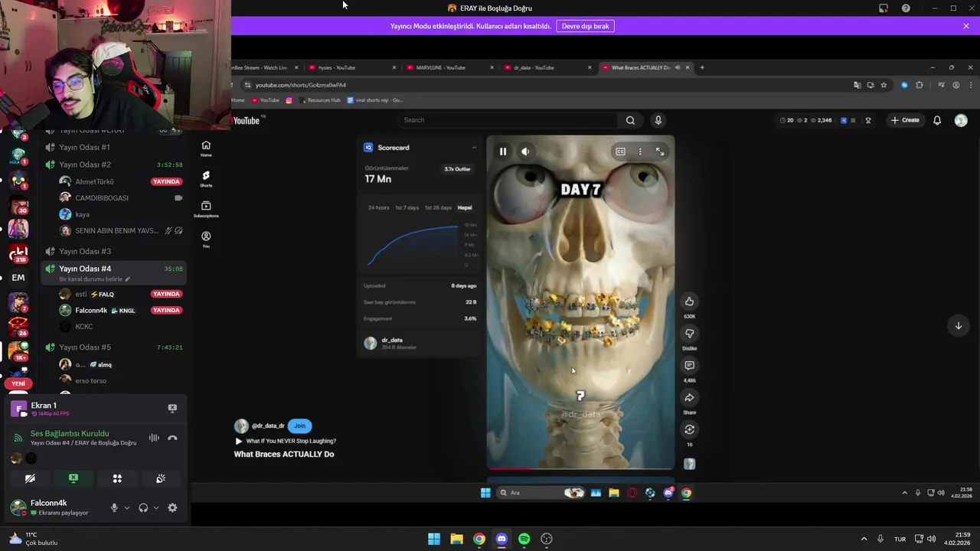Enter fullscreen on the Short player

point(660,152)
